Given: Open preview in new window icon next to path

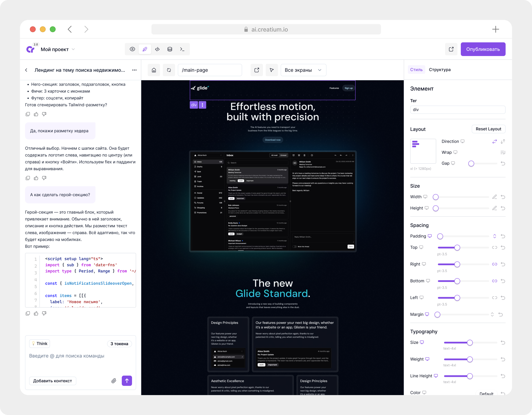Looking at the screenshot, I should pos(257,70).
